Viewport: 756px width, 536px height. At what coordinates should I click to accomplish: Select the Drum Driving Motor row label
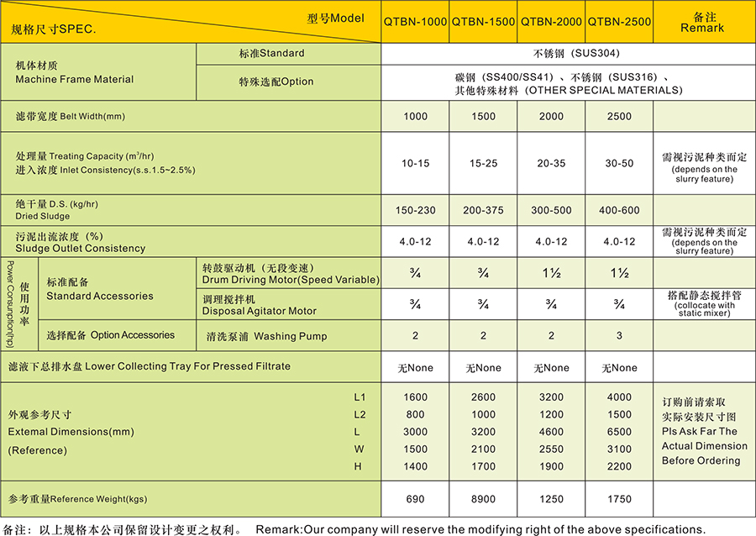pos(290,272)
